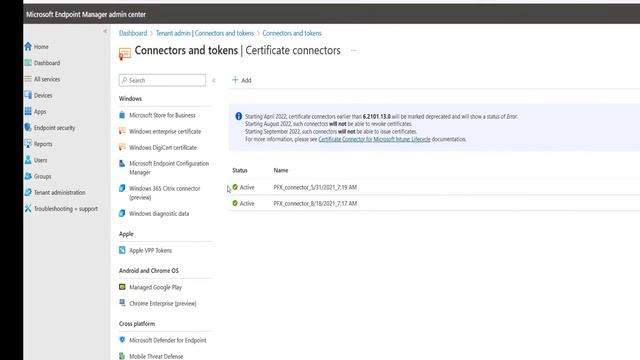Click the Status column header
Viewport: 640px width, 360px height.
point(240,170)
